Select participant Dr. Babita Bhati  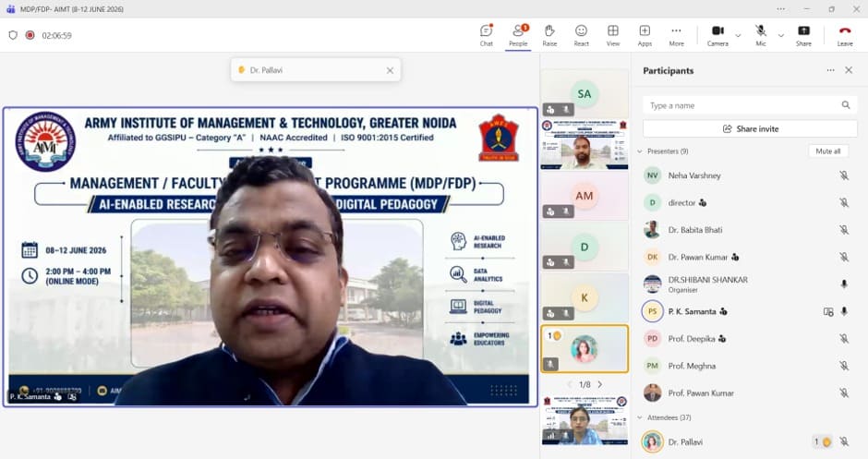747,230
